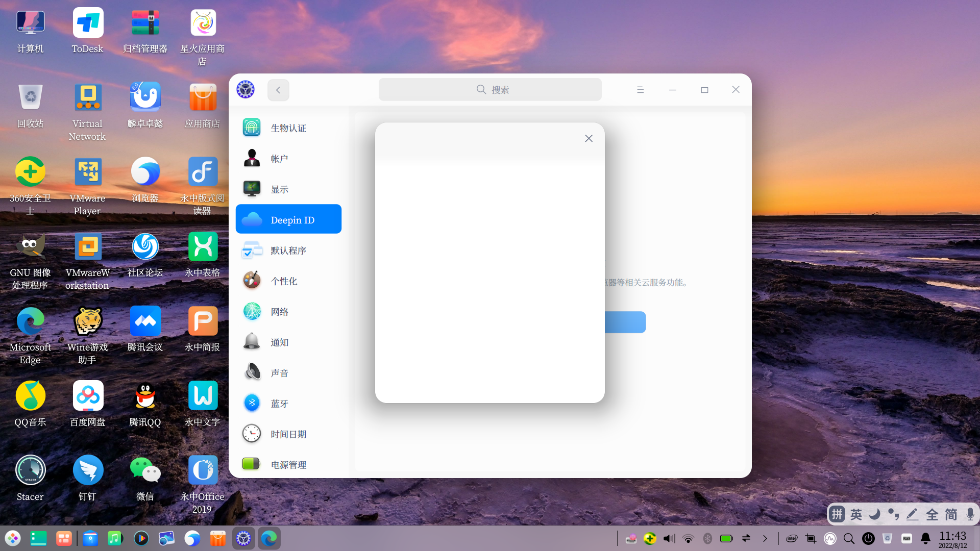Open the 电源管理 power management section
Viewport: 980px width, 551px height.
click(288, 464)
